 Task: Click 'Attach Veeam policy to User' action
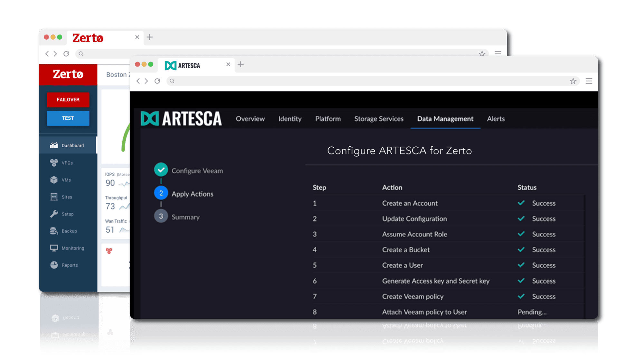424,312
